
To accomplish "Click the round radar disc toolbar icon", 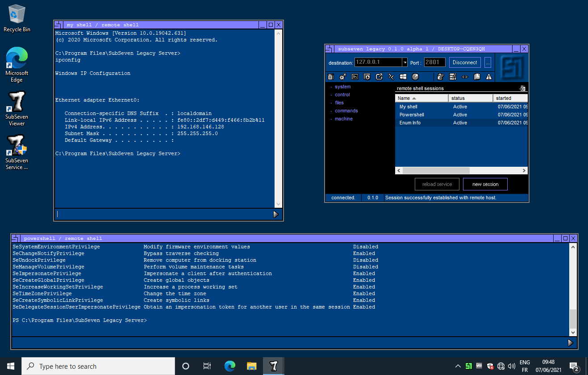I will pyautogui.click(x=415, y=77).
